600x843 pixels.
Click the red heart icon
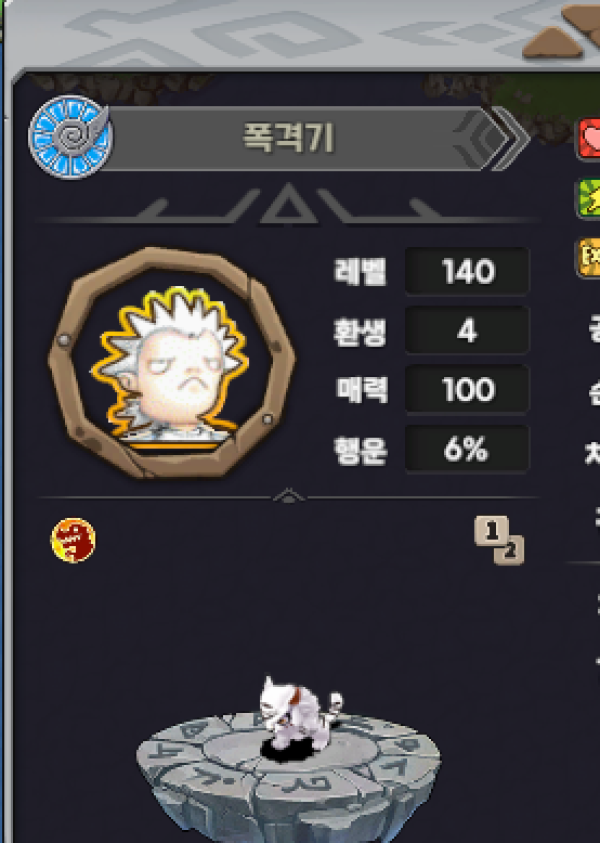[x=589, y=140]
